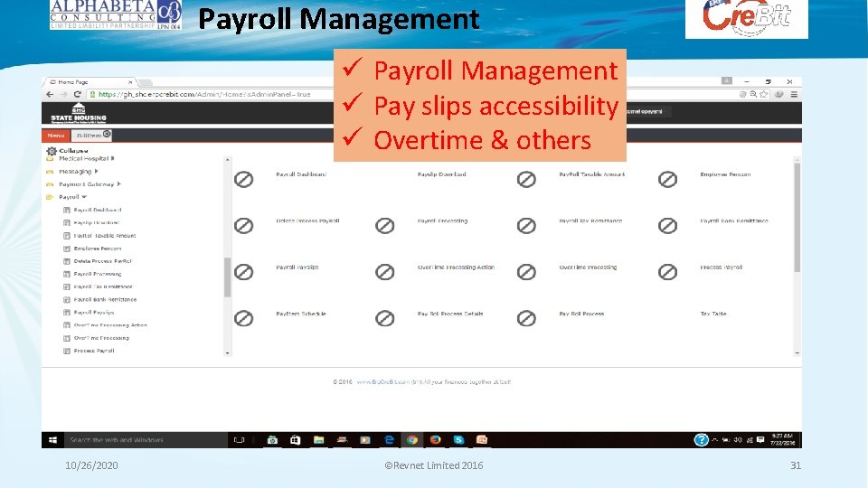Open Chrome from the taskbar
868x488 pixels.
point(412,440)
